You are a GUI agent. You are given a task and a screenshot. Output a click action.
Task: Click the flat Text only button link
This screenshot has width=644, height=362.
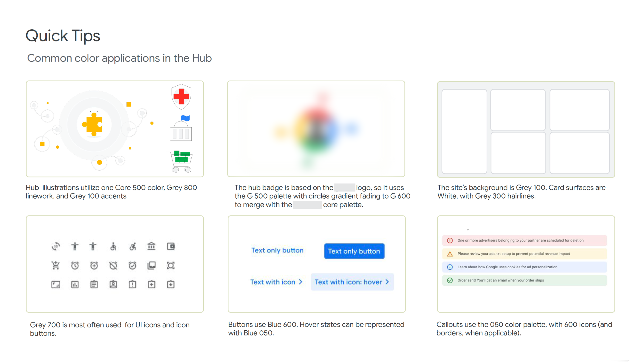277,250
